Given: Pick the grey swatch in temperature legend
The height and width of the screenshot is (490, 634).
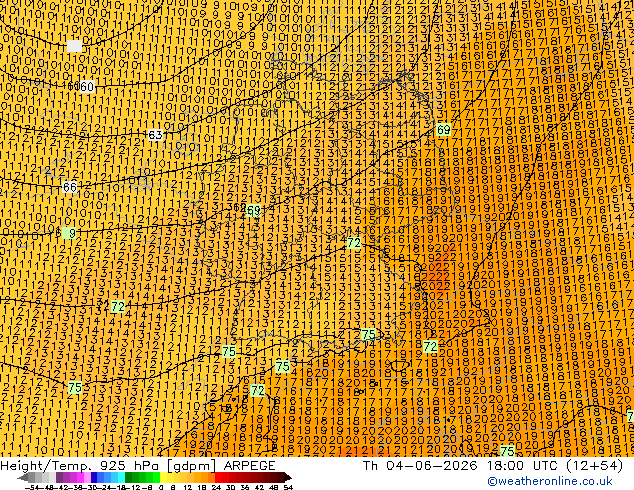Looking at the screenshot, I should (x=32, y=478).
